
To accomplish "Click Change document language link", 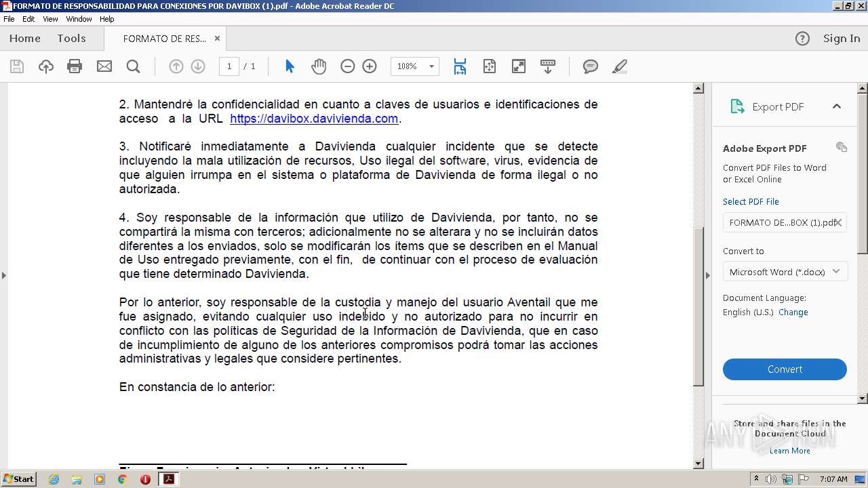I will [793, 312].
